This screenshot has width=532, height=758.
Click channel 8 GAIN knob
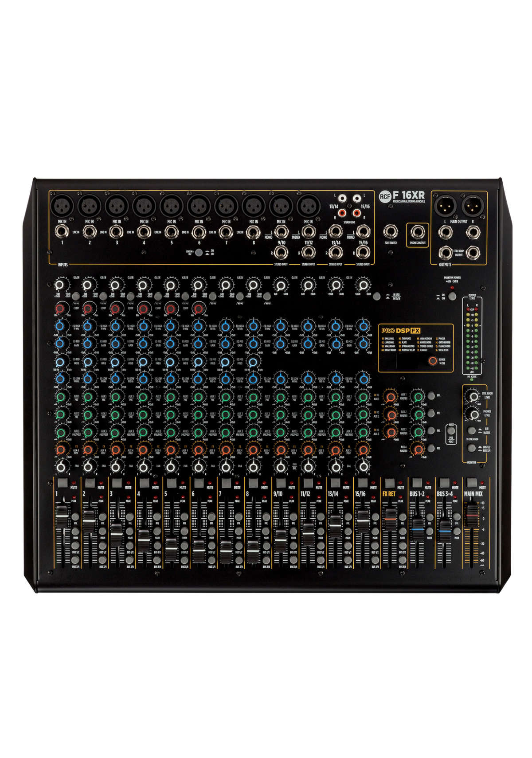253,285
